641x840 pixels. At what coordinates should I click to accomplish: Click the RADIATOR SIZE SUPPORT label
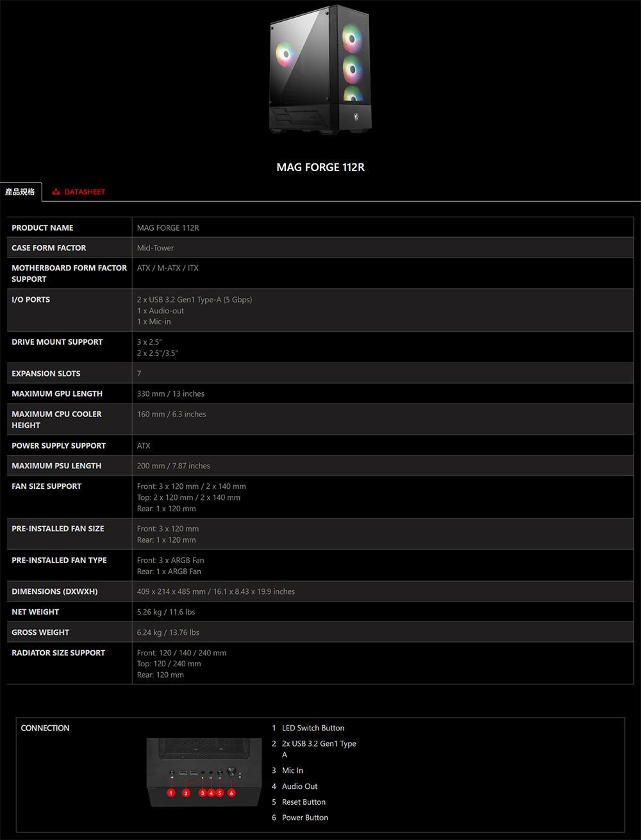(58, 653)
